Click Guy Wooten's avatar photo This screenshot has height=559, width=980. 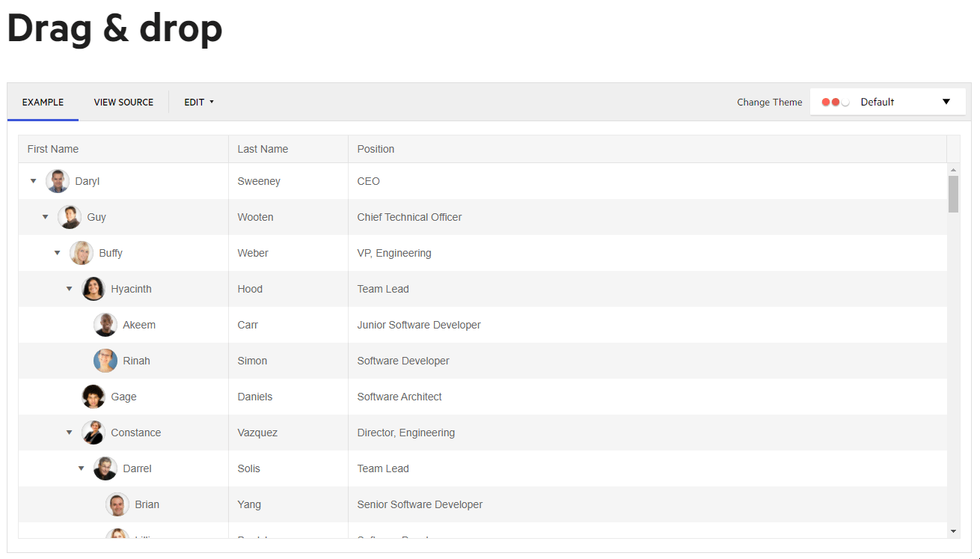[x=70, y=217]
